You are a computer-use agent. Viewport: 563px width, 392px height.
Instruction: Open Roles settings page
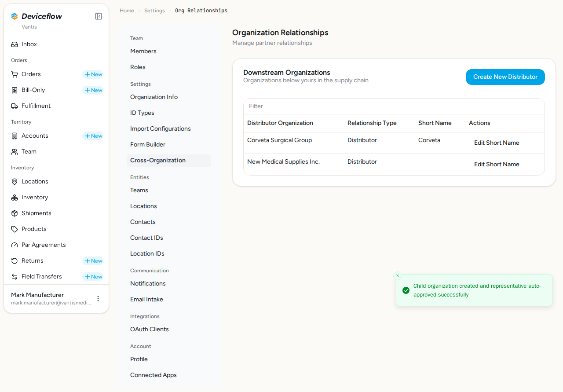[169, 67]
